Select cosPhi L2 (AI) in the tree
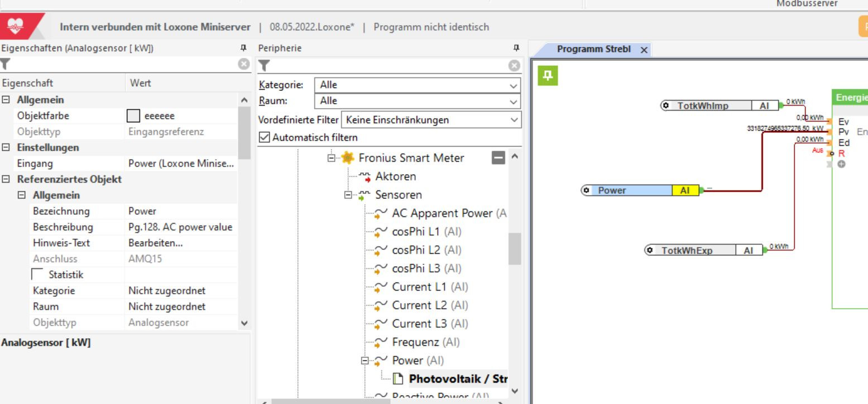The height and width of the screenshot is (404, 868). click(426, 250)
